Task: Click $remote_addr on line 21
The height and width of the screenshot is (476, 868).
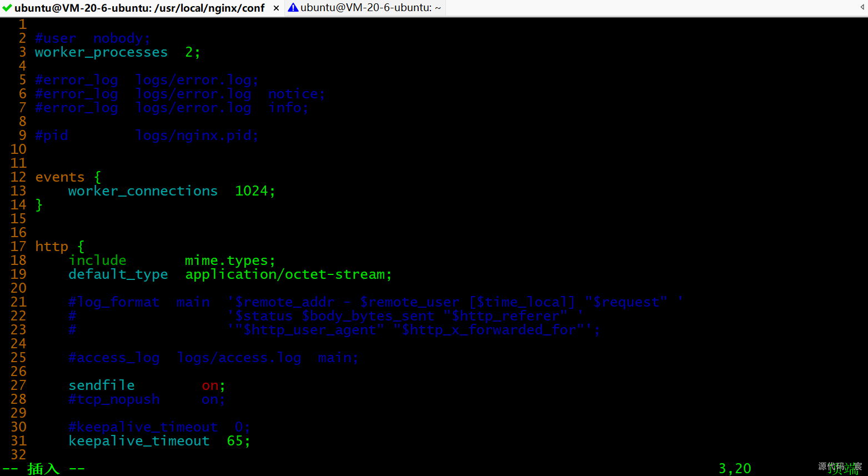Action: coord(285,302)
